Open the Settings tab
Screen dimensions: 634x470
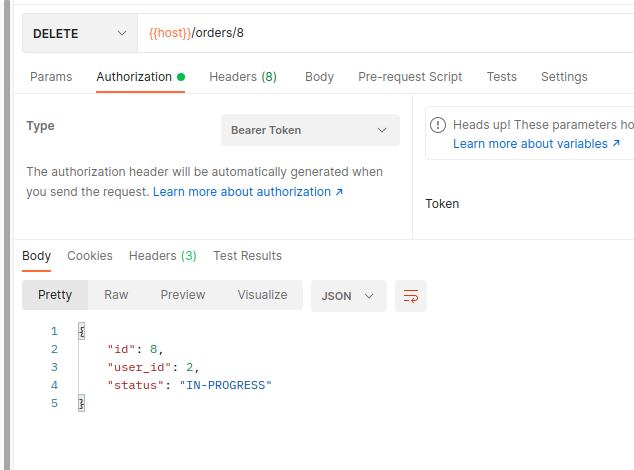[x=564, y=77]
